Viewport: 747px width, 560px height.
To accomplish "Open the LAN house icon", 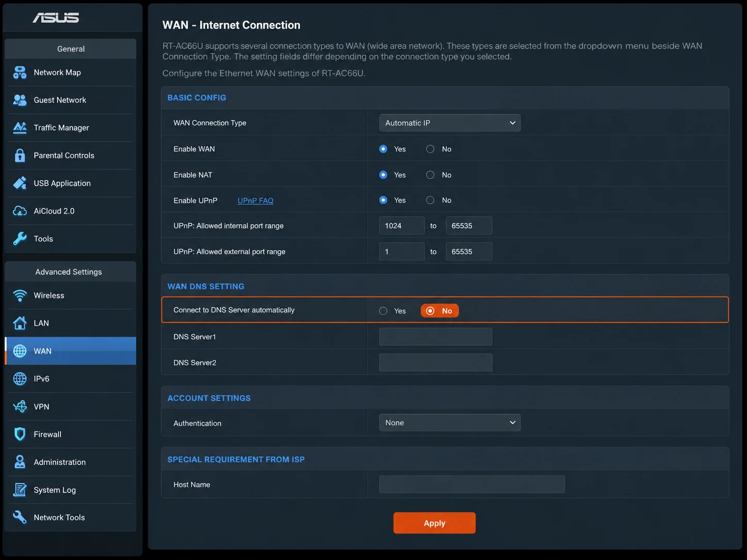I will click(x=20, y=323).
